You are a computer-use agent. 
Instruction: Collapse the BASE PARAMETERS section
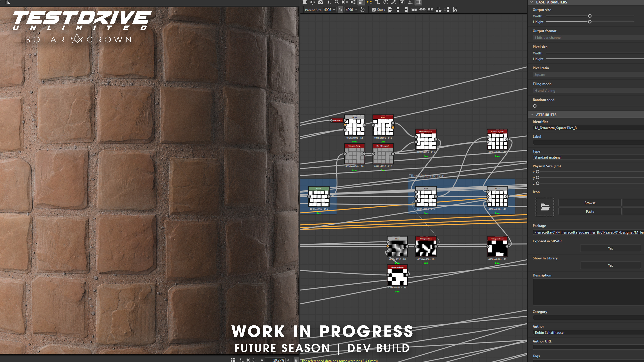coord(532,2)
